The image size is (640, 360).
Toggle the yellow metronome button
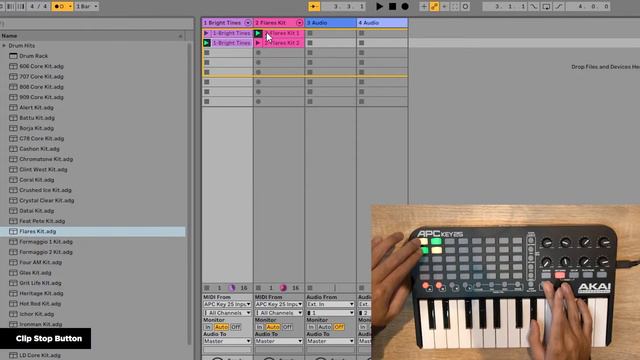62,7
